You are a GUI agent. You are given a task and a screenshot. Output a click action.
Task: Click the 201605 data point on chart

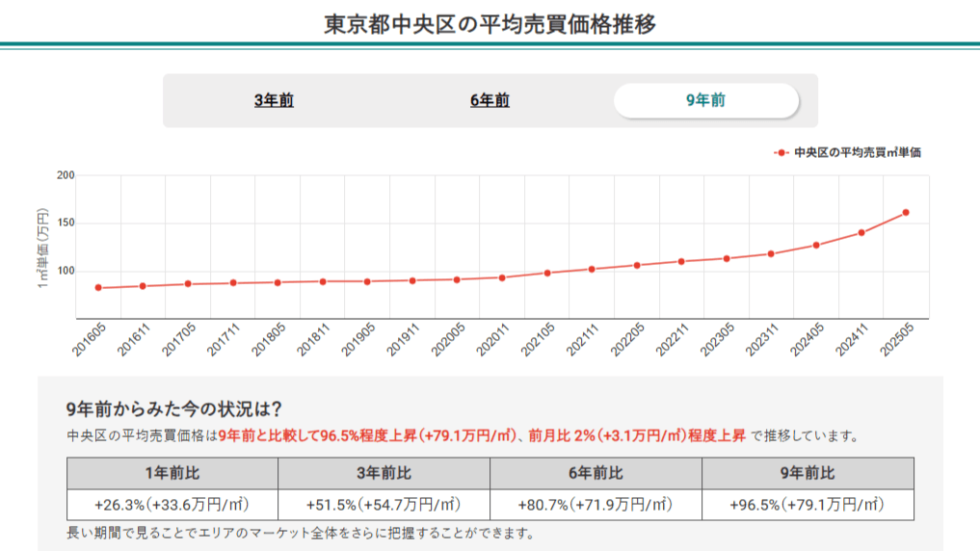[x=98, y=288]
